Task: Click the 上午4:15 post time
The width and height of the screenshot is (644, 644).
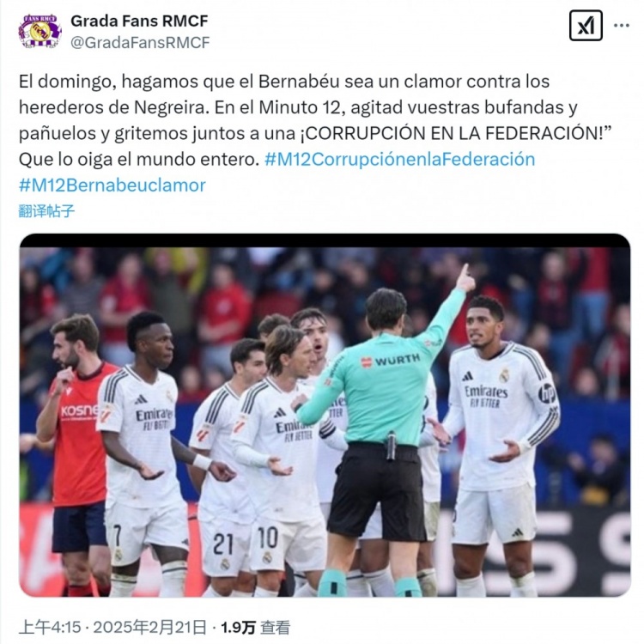Action: (50, 627)
